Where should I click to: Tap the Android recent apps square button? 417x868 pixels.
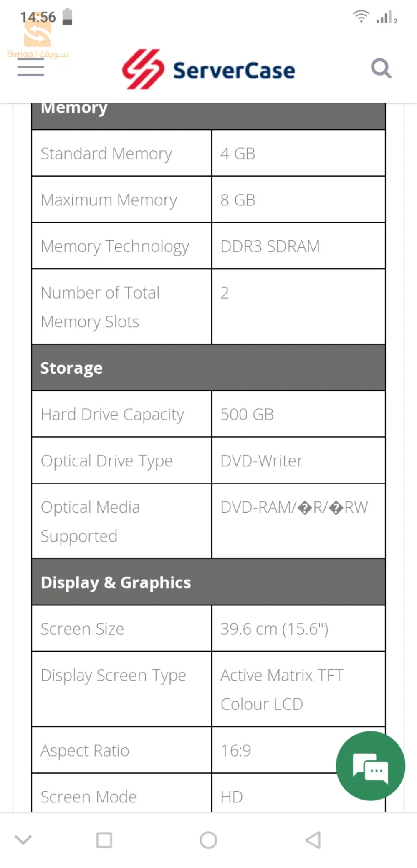click(105, 840)
